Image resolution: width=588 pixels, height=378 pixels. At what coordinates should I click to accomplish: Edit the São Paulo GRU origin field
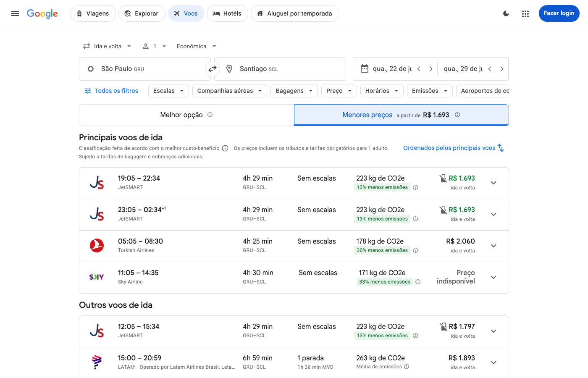(144, 69)
